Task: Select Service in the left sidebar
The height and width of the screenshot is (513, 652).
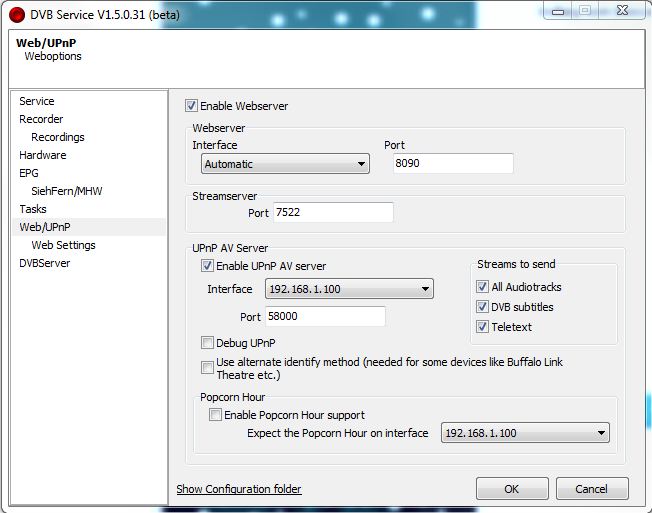Action: (x=37, y=101)
